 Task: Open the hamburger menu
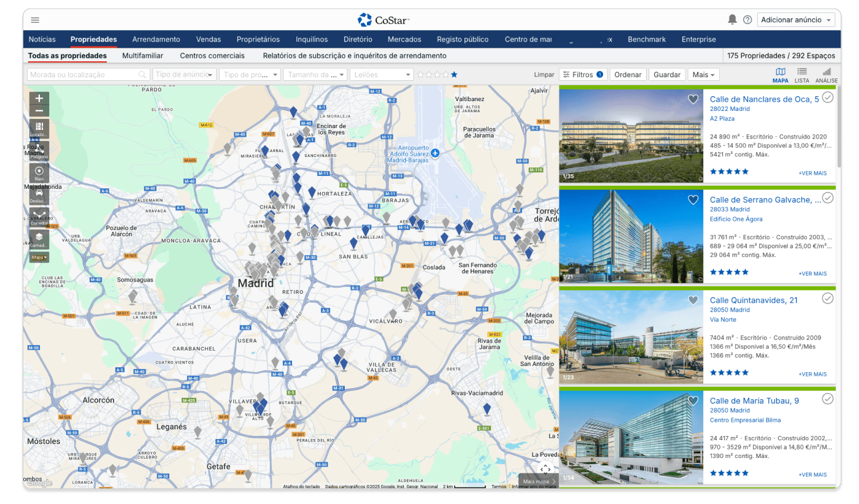point(35,20)
